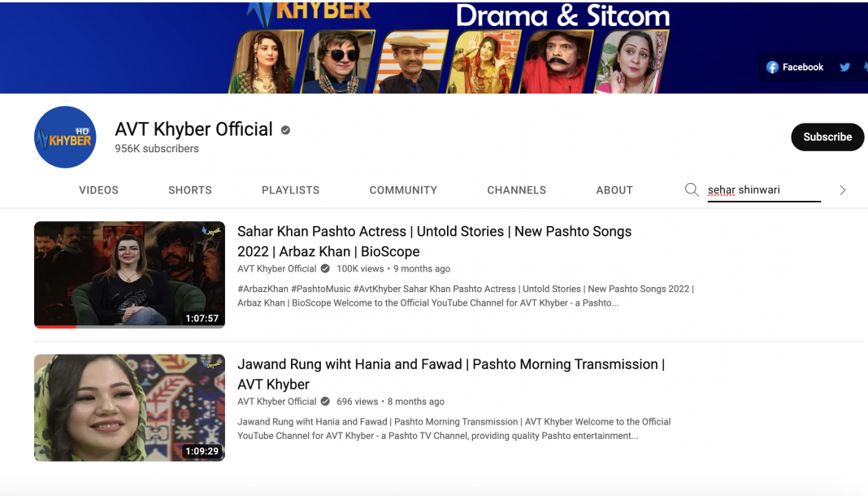Click verified checkmark under Jawand Rung video
The height and width of the screenshot is (496, 868).
[325, 402]
